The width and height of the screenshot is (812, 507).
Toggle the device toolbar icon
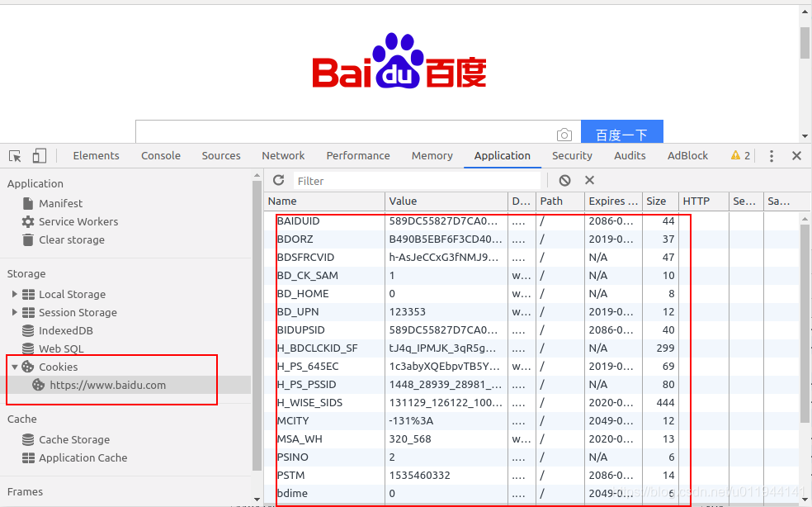pyautogui.click(x=40, y=156)
